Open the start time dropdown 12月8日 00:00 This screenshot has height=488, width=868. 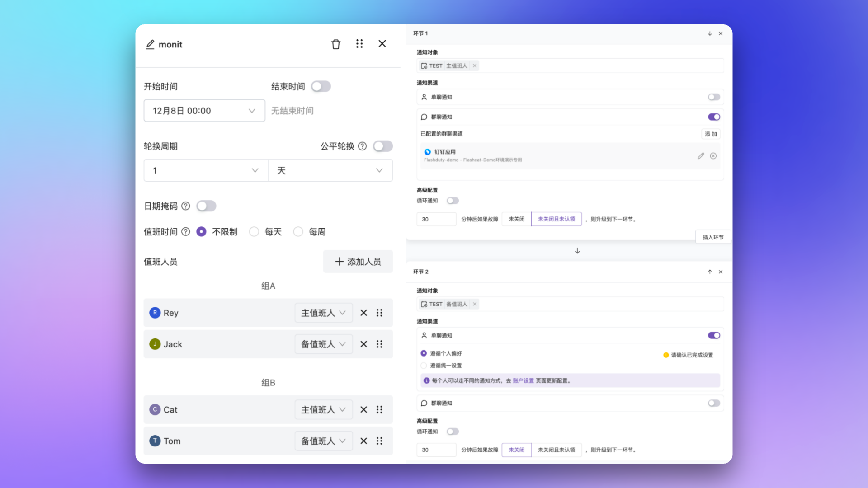click(204, 111)
